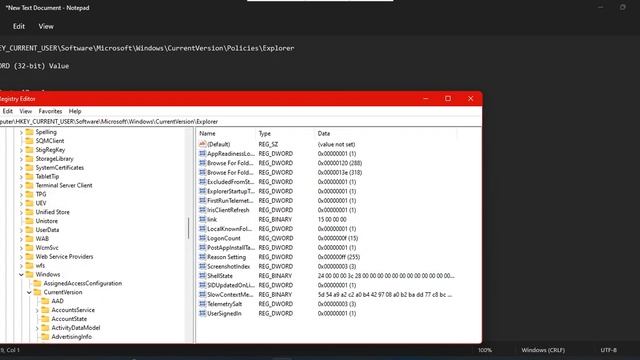Click the (Default) string value icon
640x360 pixels.
tap(202, 144)
